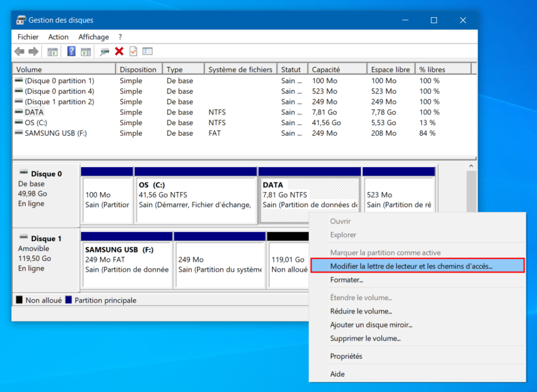The width and height of the screenshot is (537, 392).
Task: Click the checklist settings toolbar icon
Action: [x=147, y=51]
